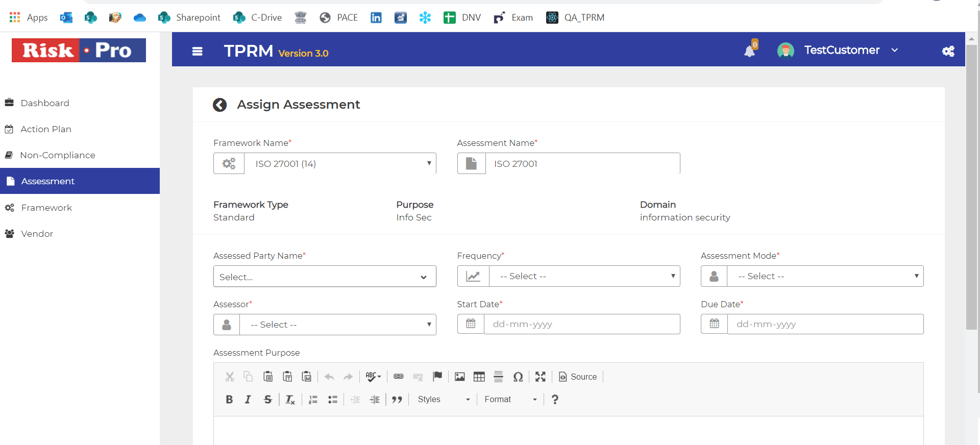Expand the Framework Name dropdown
The width and height of the screenshot is (980, 445).
point(339,164)
